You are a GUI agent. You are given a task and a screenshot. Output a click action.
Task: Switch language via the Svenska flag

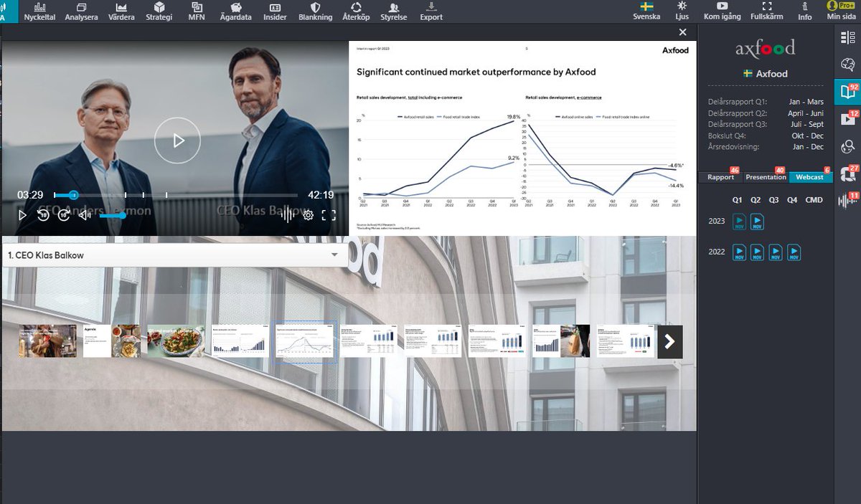tap(646, 11)
